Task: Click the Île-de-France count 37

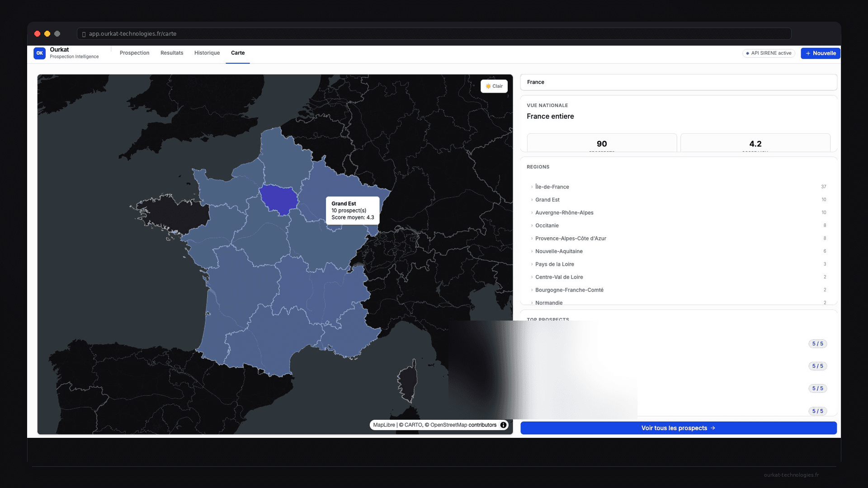Action: tap(824, 187)
